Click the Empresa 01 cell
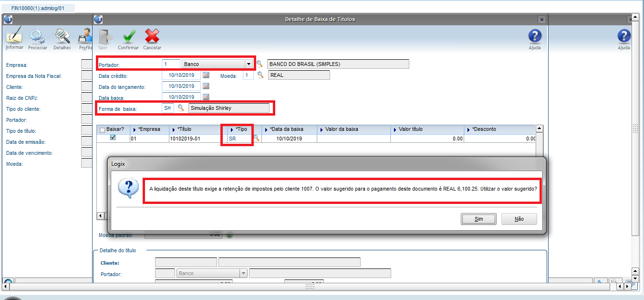 [x=149, y=138]
